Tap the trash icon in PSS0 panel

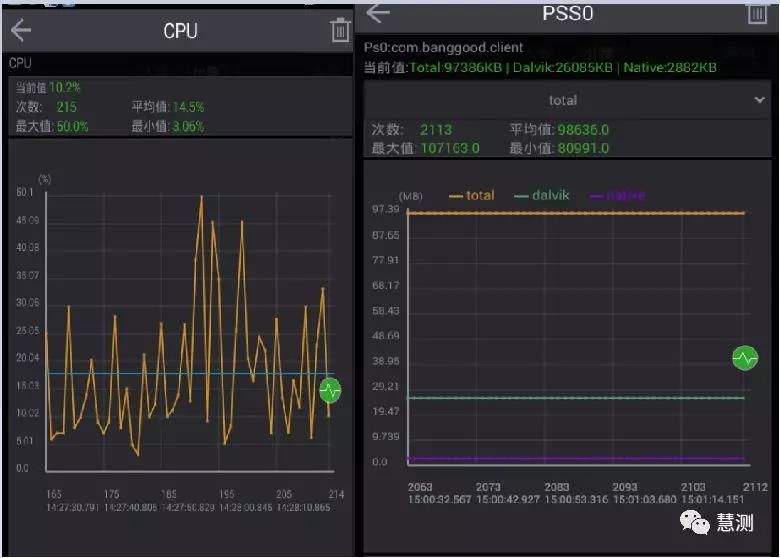tap(758, 13)
